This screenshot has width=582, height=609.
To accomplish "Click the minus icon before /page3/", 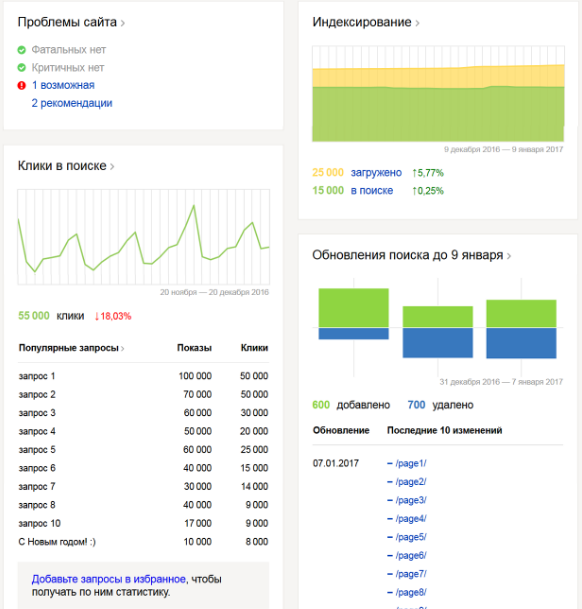I will point(390,500).
